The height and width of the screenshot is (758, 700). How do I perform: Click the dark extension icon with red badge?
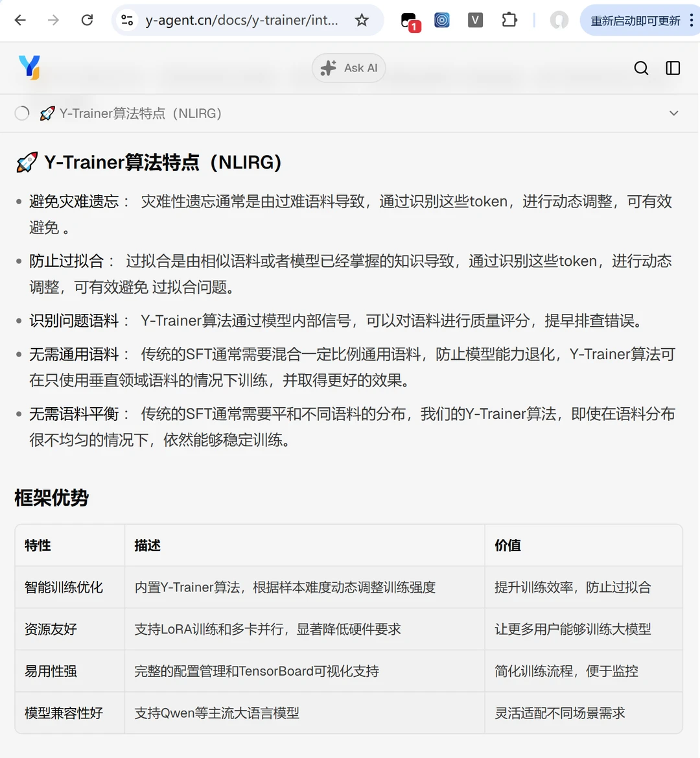click(410, 19)
